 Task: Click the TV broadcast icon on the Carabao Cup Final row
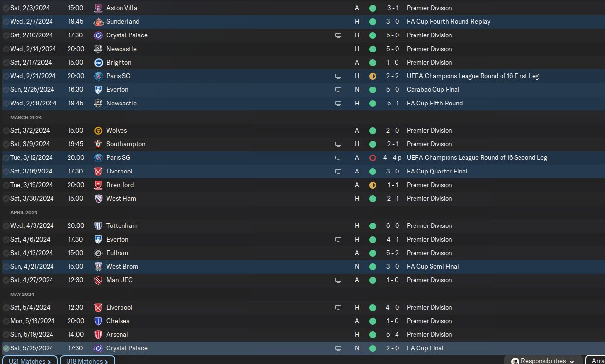click(338, 90)
